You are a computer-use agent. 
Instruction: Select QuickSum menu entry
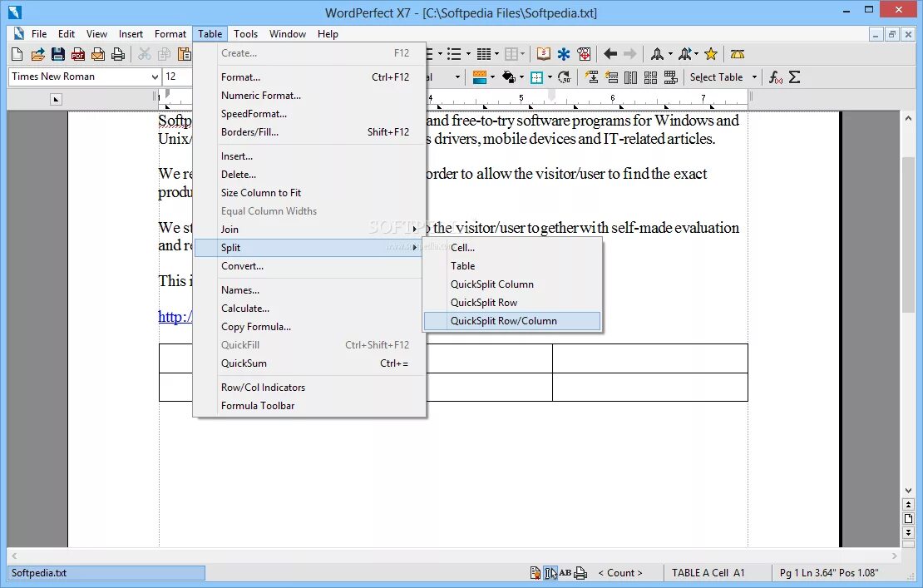309,363
